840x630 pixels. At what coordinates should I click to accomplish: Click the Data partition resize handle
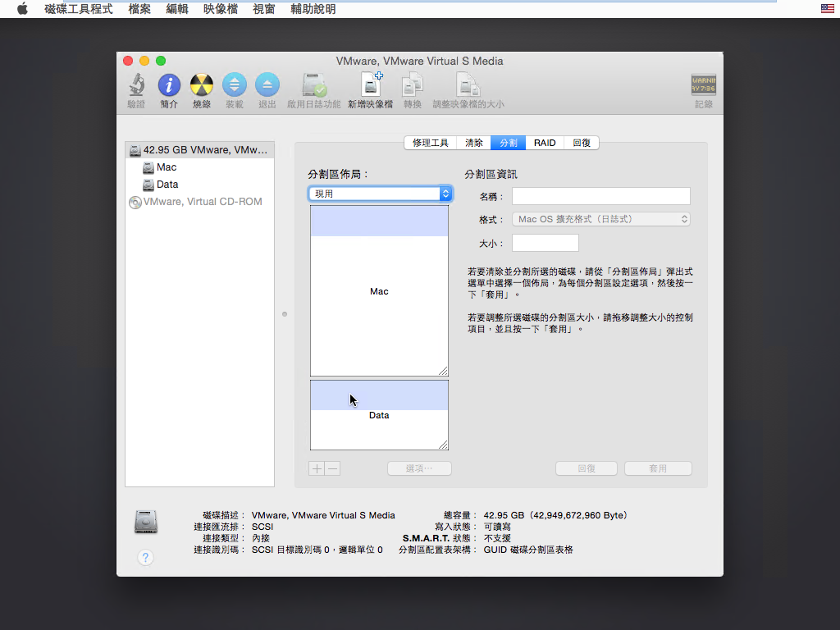pyautogui.click(x=443, y=445)
